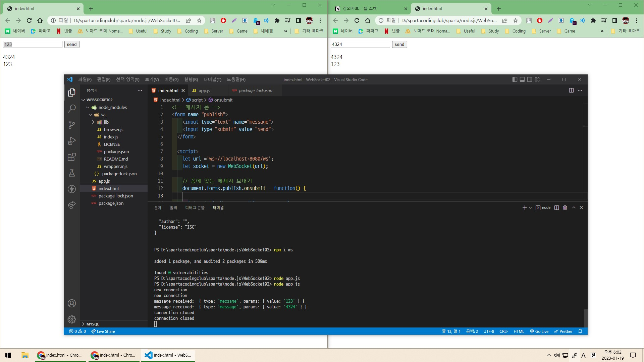Click Go Live in status bar
Viewport: 644px width, 362px height.
point(539,331)
